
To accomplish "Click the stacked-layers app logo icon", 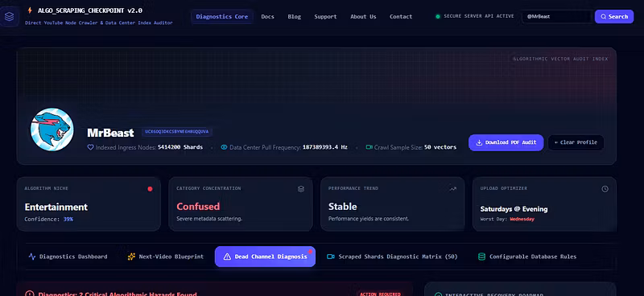I will (x=9, y=17).
